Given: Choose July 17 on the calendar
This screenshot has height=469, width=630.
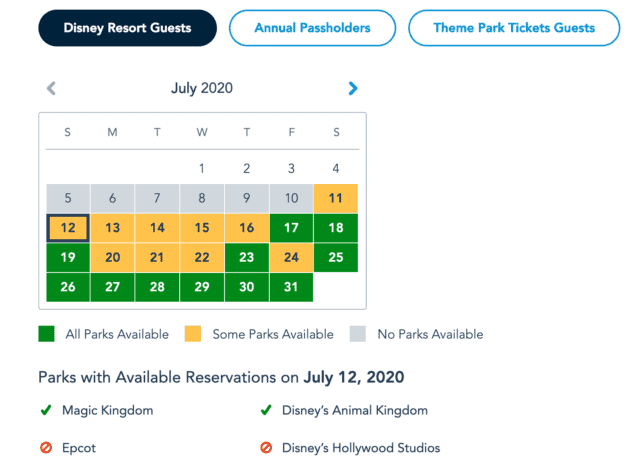Looking at the screenshot, I should tap(291, 228).
